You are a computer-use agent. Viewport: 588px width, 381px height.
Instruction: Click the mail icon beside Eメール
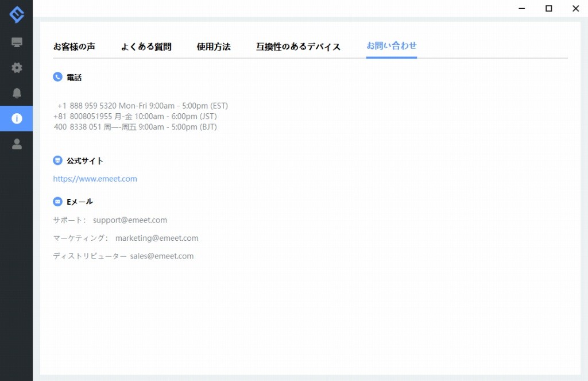57,202
